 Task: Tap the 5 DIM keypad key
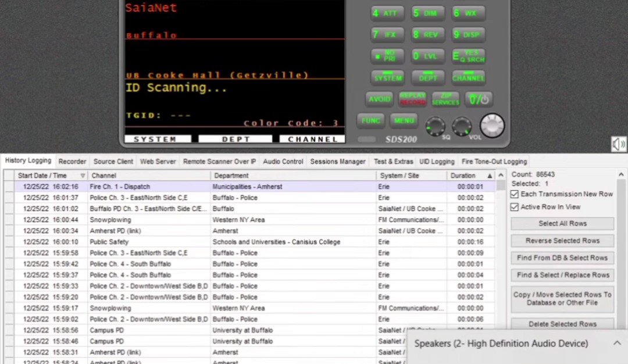427,13
